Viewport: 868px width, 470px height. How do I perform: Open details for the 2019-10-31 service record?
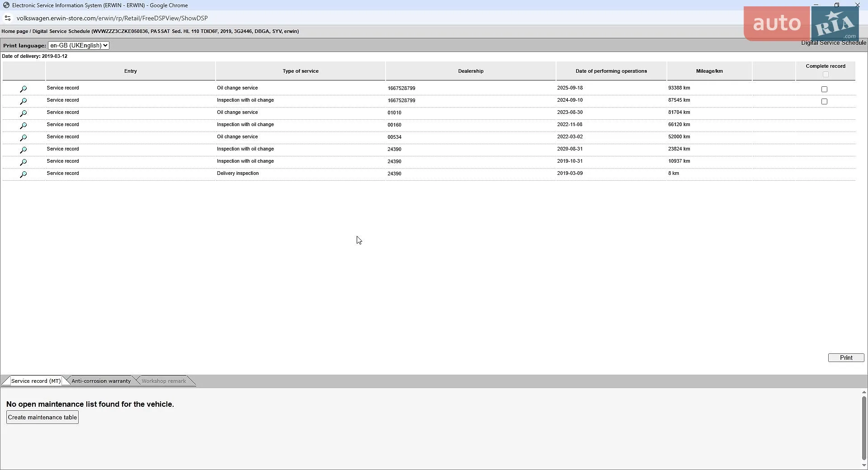24,162
